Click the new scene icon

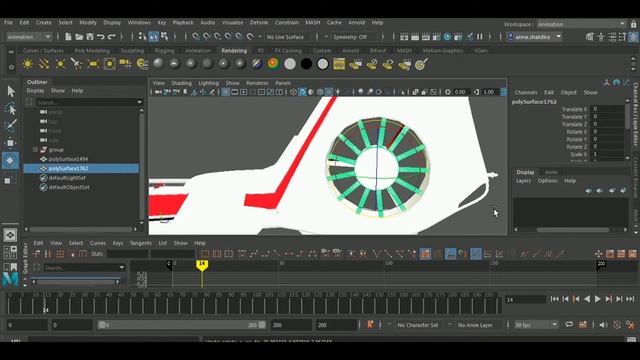tap(68, 37)
